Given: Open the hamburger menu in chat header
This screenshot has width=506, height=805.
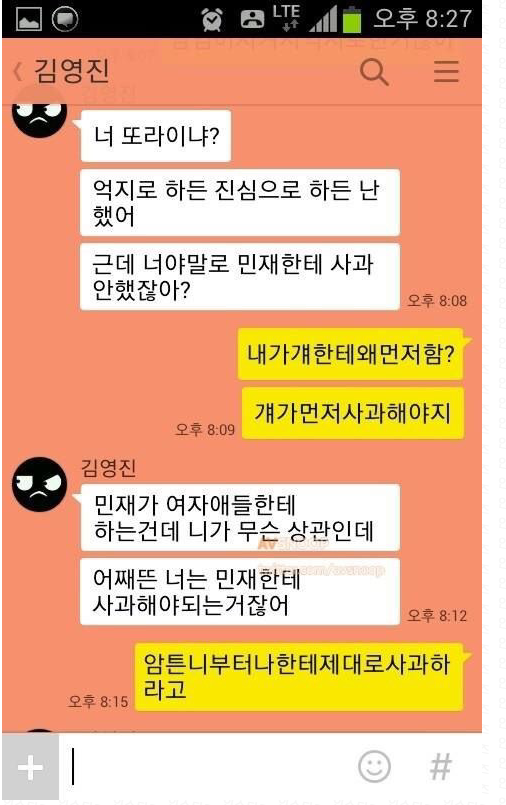Looking at the screenshot, I should 446,71.
